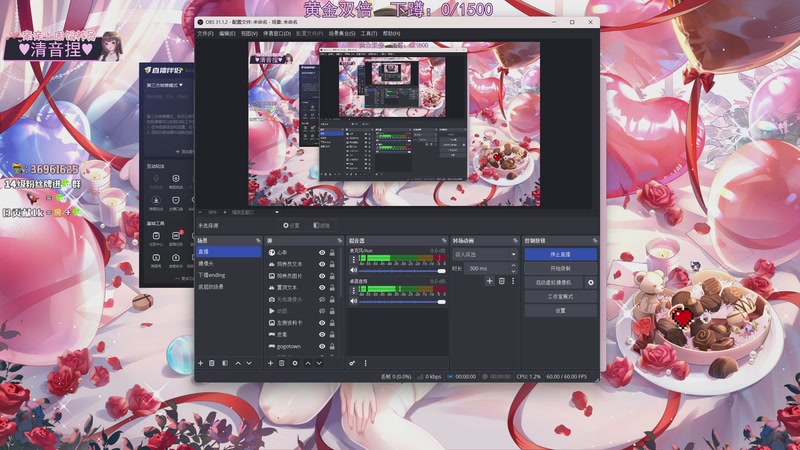Image resolution: width=800 pixels, height=450 pixels.
Task: Show the hidden camera source via eye icon
Action: [322, 299]
